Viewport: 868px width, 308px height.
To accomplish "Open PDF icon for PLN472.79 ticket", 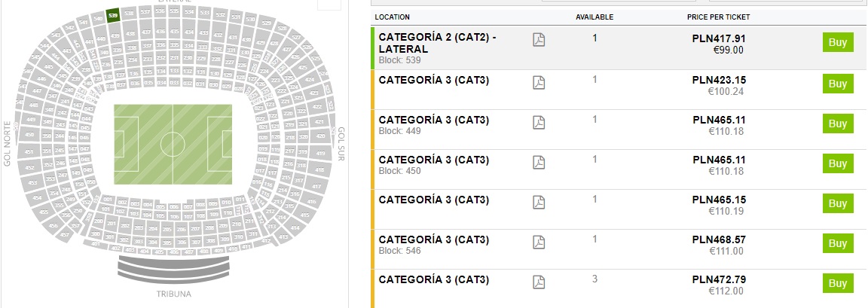I will click(538, 282).
